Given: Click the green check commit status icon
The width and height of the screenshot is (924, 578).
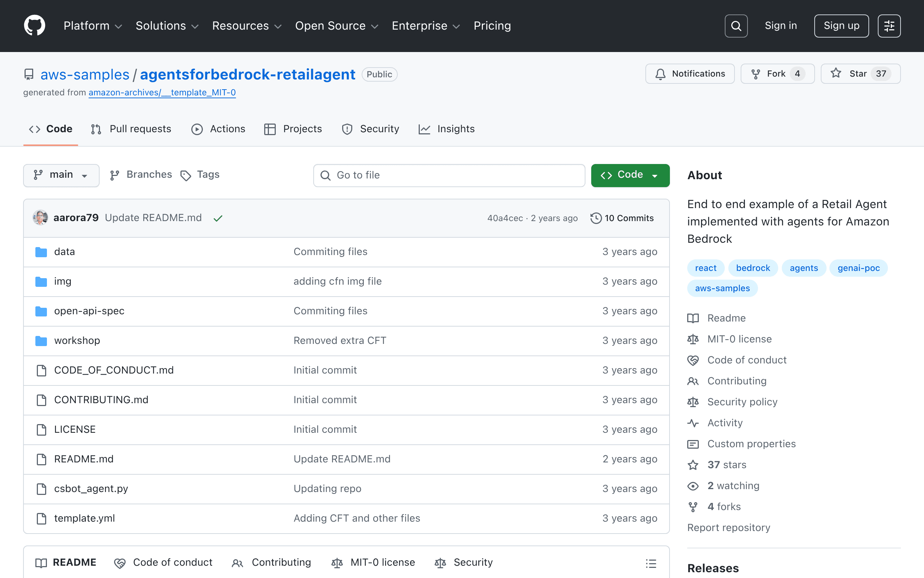Looking at the screenshot, I should [218, 218].
